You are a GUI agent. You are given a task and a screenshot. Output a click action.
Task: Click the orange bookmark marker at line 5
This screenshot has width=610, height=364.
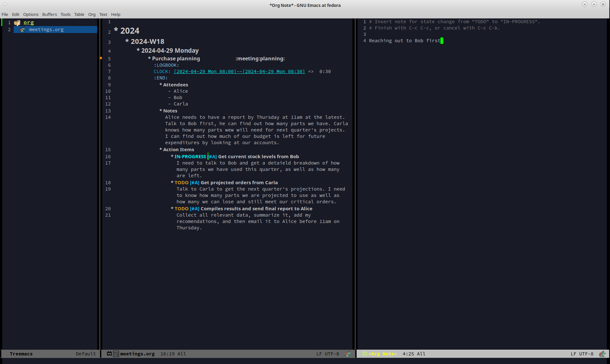(x=101, y=58)
